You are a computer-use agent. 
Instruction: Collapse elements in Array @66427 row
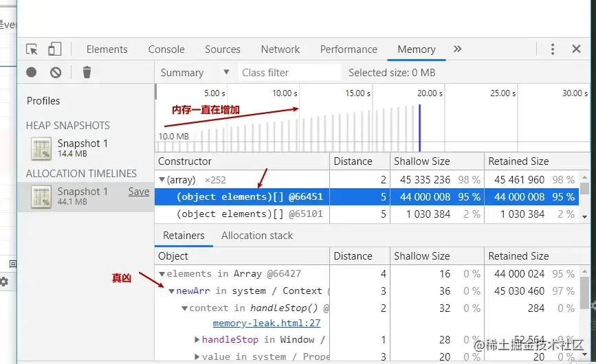pos(162,273)
